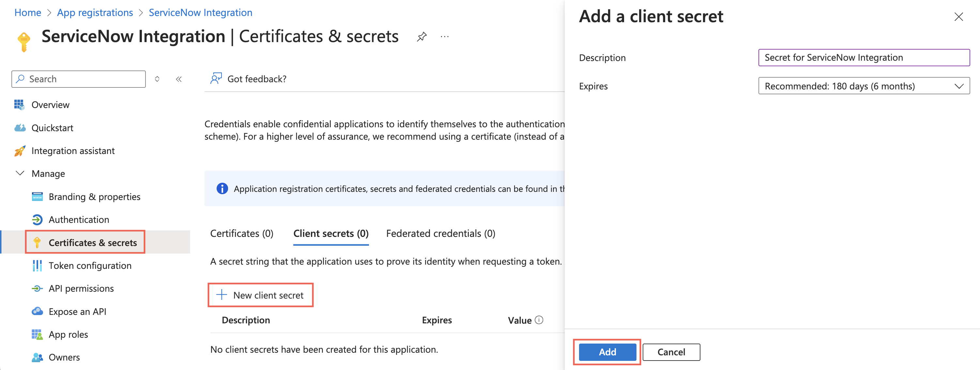
Task: Click the magnifier icon in the Search box
Action: (21, 79)
